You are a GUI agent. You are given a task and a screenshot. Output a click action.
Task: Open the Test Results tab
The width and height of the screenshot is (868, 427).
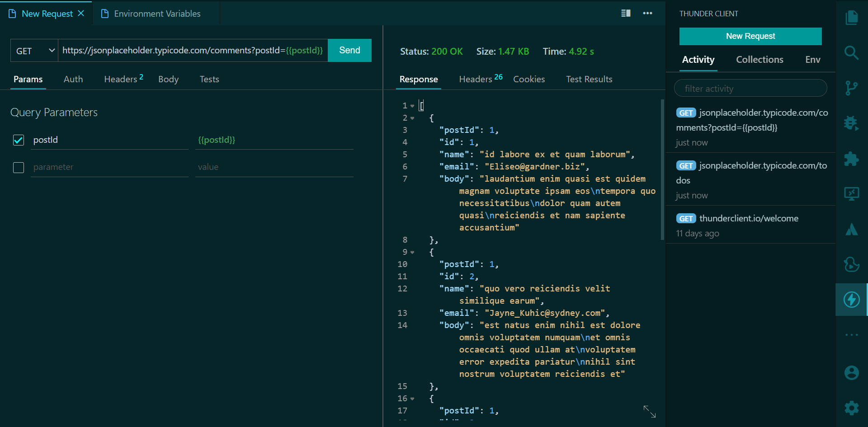point(589,79)
